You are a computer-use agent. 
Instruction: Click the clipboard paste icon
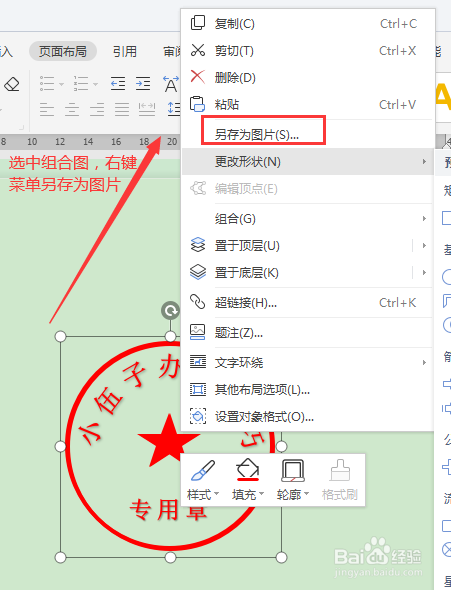pos(197,104)
